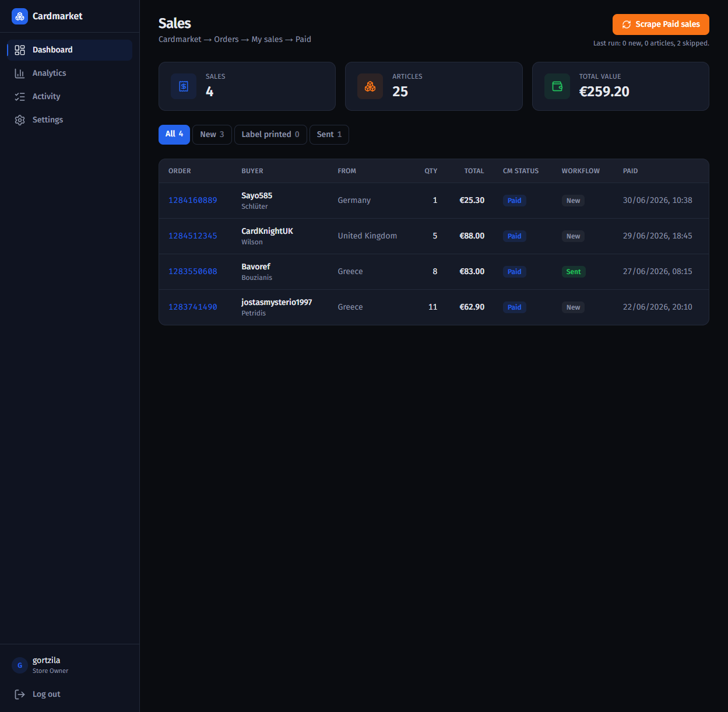
Task: Click the Sent workflow badge for Bavoref
Action: click(574, 272)
